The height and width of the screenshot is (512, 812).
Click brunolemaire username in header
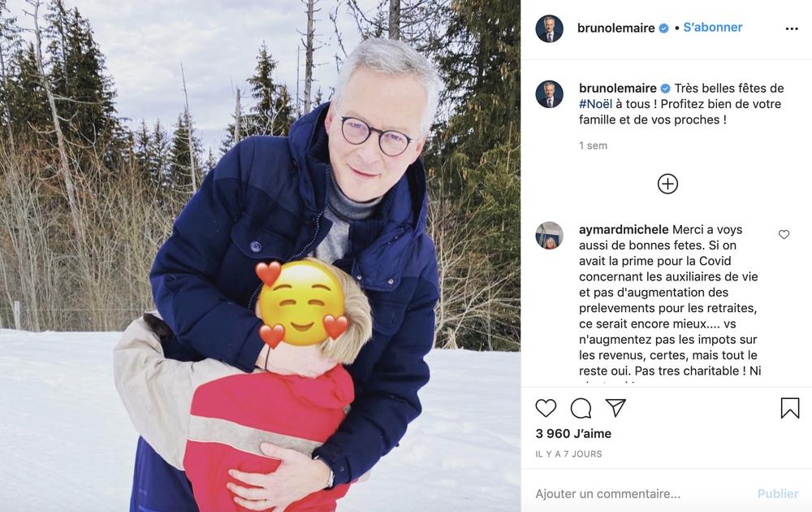click(616, 28)
